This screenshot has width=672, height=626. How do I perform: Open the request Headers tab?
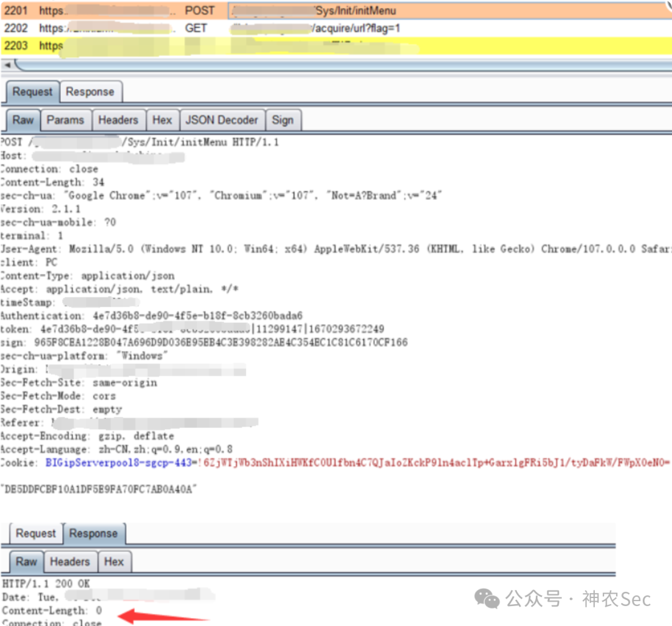pyautogui.click(x=118, y=120)
